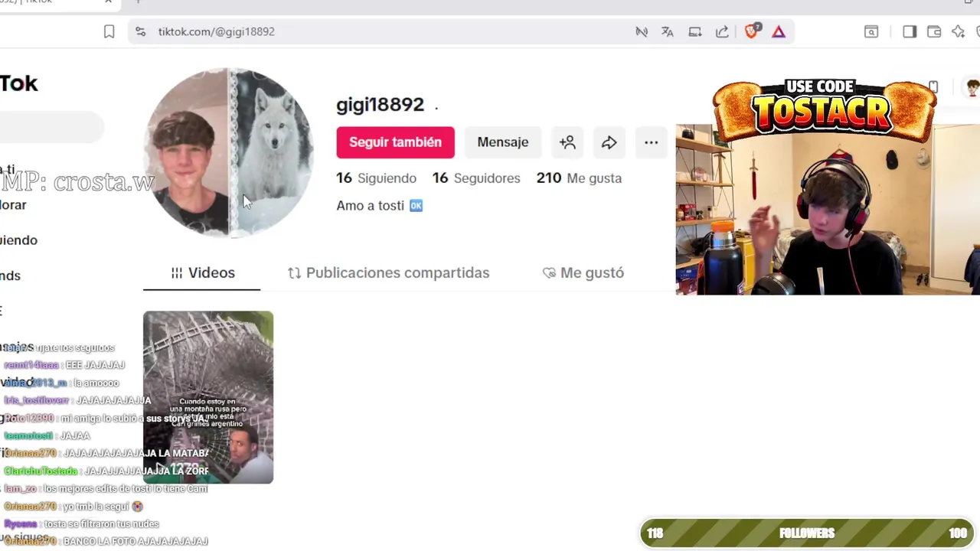Open the roller coaster video thumbnail
This screenshot has height=551, width=980.
(x=208, y=397)
